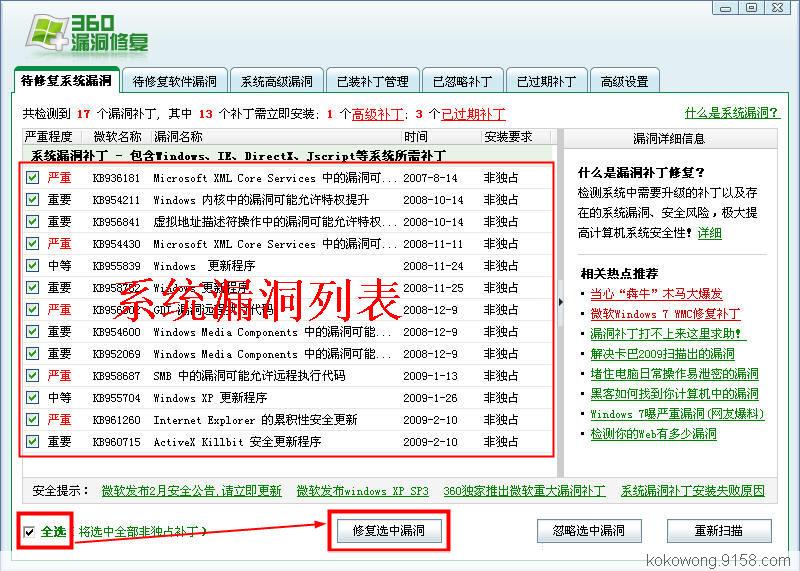Toggle checkbox on the 2008-11-25 patch row
The height and width of the screenshot is (571, 800).
33,287
